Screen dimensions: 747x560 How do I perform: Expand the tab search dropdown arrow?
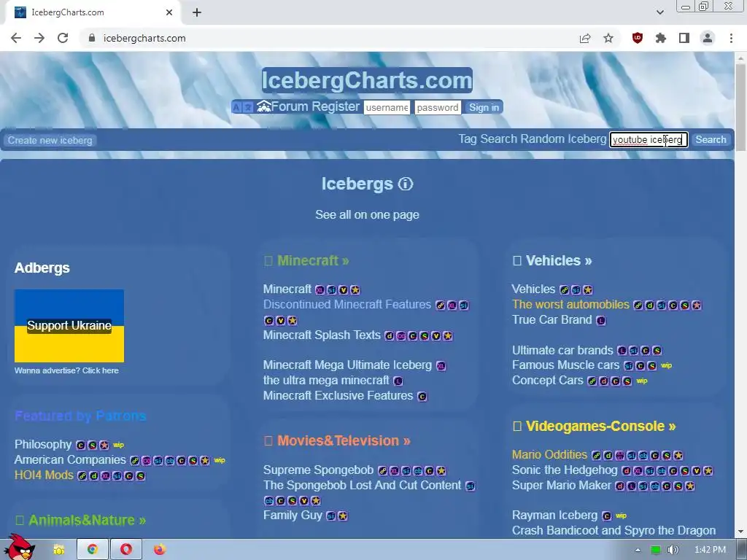coord(659,12)
